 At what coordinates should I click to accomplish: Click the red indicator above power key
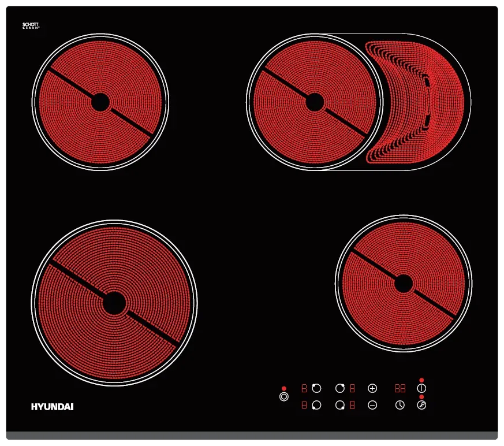click(421, 380)
